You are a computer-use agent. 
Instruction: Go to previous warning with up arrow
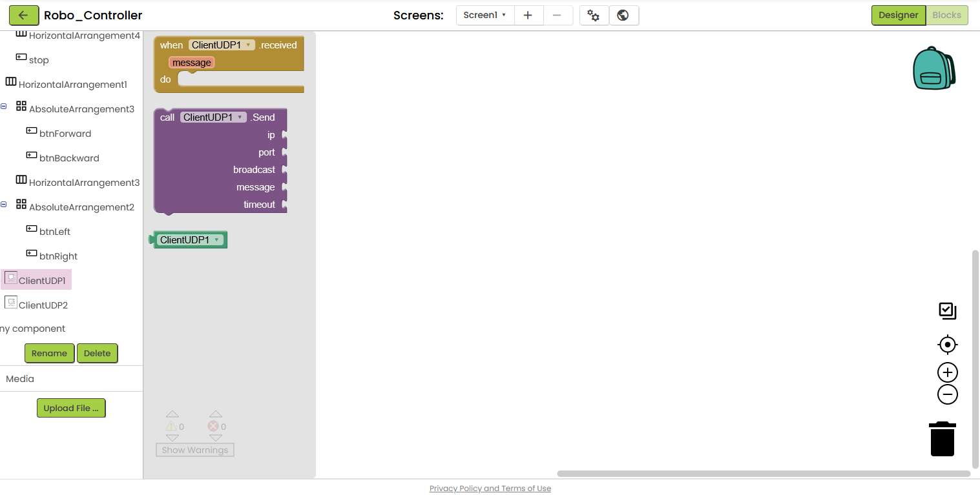[172, 414]
